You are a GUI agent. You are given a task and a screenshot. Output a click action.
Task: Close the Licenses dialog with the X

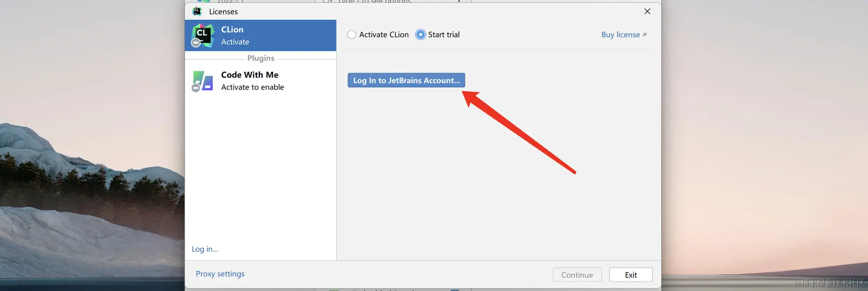(647, 11)
